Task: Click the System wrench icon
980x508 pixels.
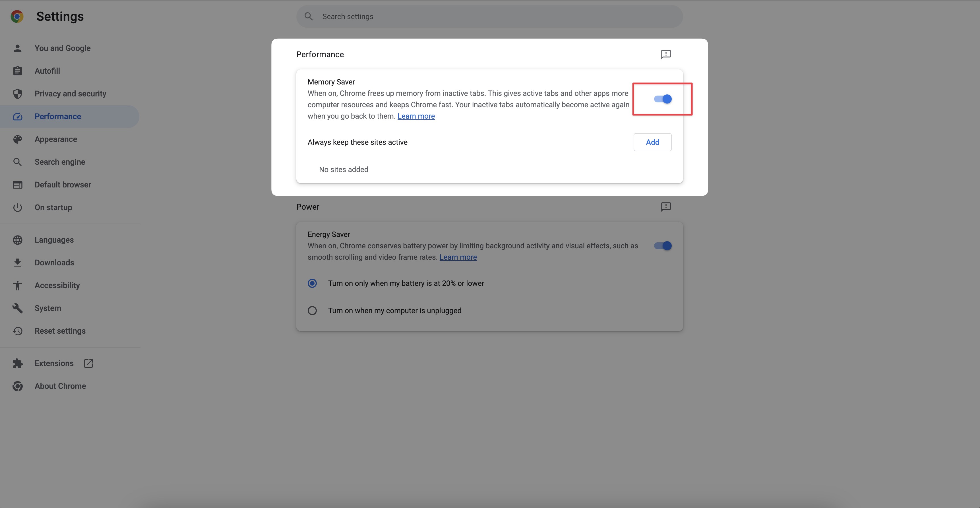Action: point(18,308)
